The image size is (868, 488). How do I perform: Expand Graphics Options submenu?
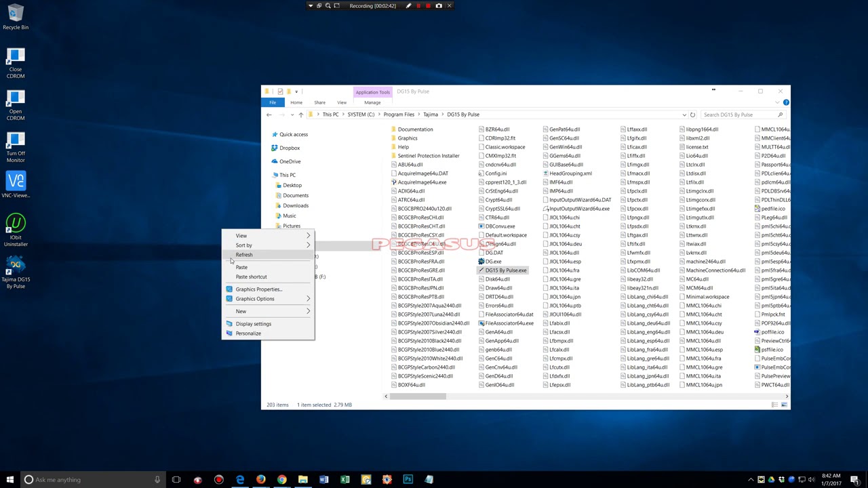pos(268,299)
